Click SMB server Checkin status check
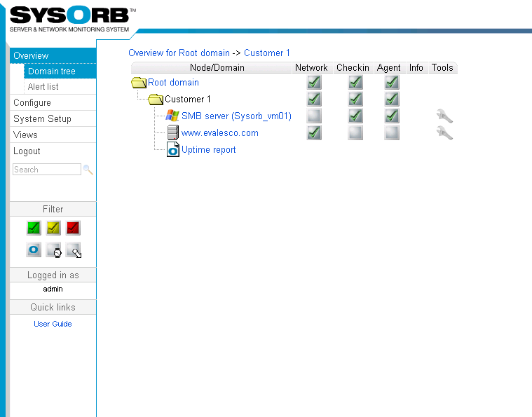This screenshot has width=532, height=417. coord(355,116)
